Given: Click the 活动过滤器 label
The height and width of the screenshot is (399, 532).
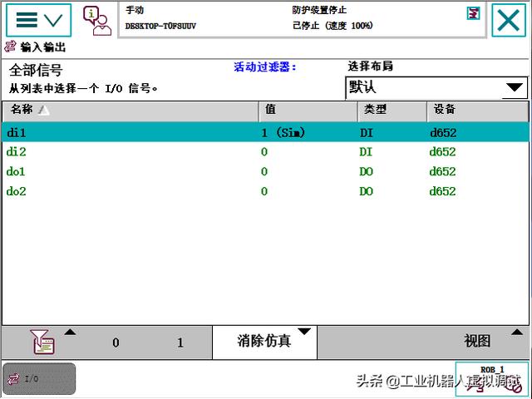Looking at the screenshot, I should [x=265, y=66].
